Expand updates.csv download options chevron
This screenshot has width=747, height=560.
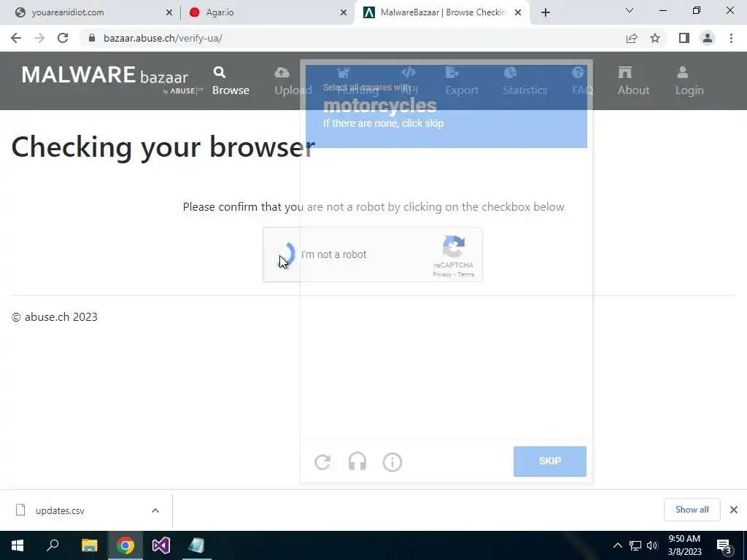(155, 510)
